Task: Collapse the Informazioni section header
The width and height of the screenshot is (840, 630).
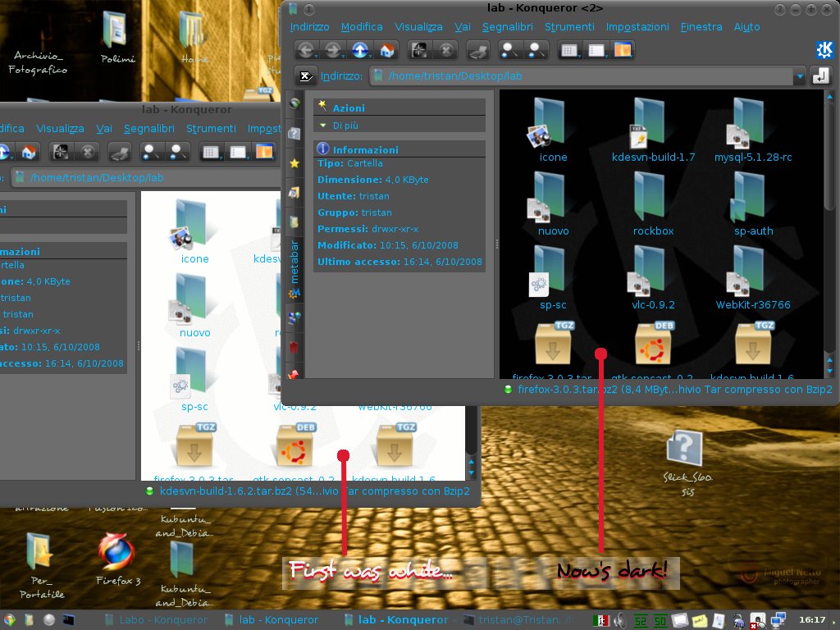Action: click(x=399, y=149)
